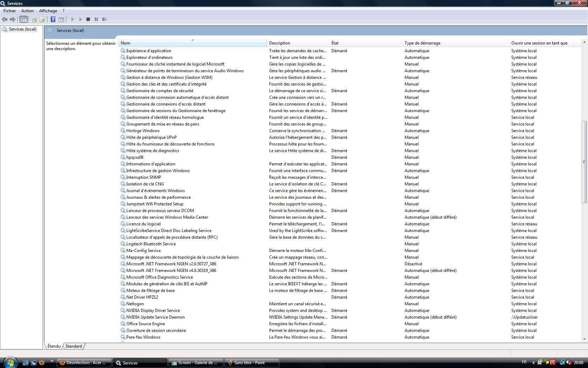The image size is (588, 368).
Task: Click the Show desktop Quick Launch icon
Action: (x=25, y=363)
